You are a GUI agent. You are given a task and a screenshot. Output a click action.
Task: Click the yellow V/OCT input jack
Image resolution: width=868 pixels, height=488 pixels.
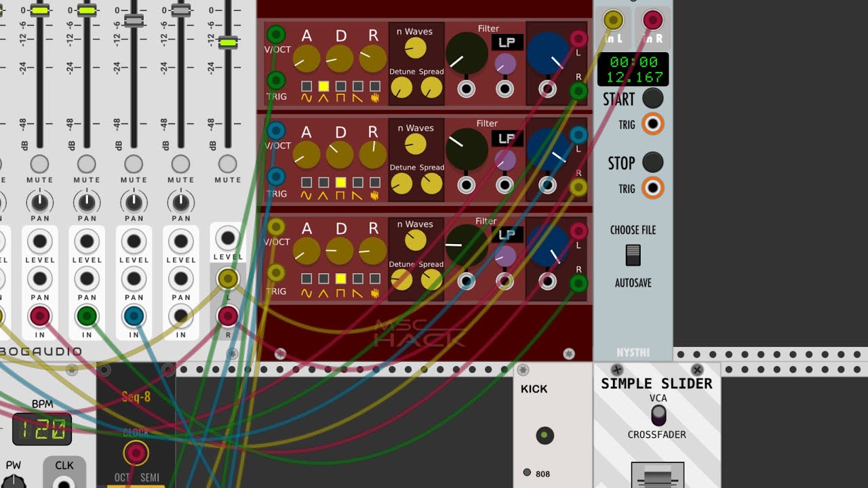[276, 226]
